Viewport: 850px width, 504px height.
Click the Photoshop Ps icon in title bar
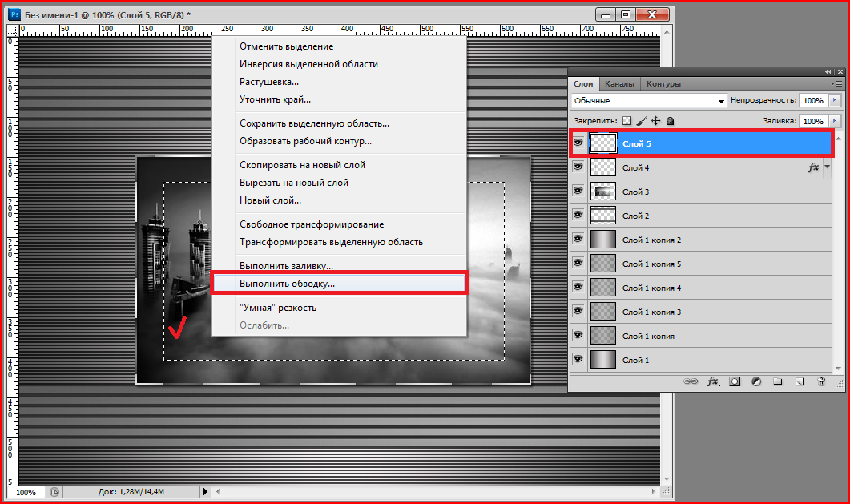pyautogui.click(x=15, y=14)
